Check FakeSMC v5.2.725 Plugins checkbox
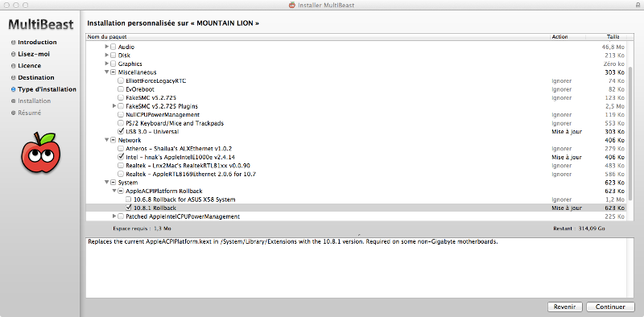This screenshot has height=317, width=644. [x=120, y=106]
